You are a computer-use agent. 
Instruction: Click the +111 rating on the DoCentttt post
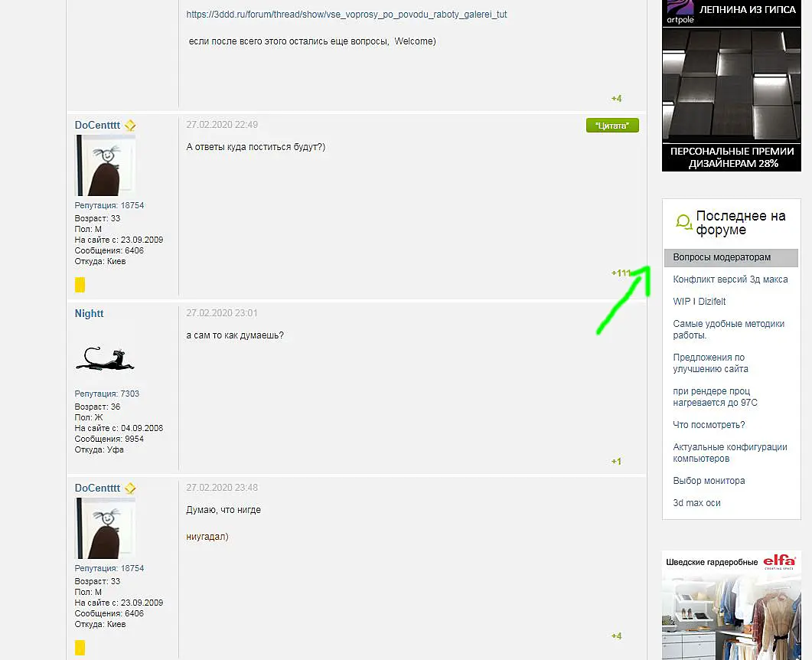[621, 273]
